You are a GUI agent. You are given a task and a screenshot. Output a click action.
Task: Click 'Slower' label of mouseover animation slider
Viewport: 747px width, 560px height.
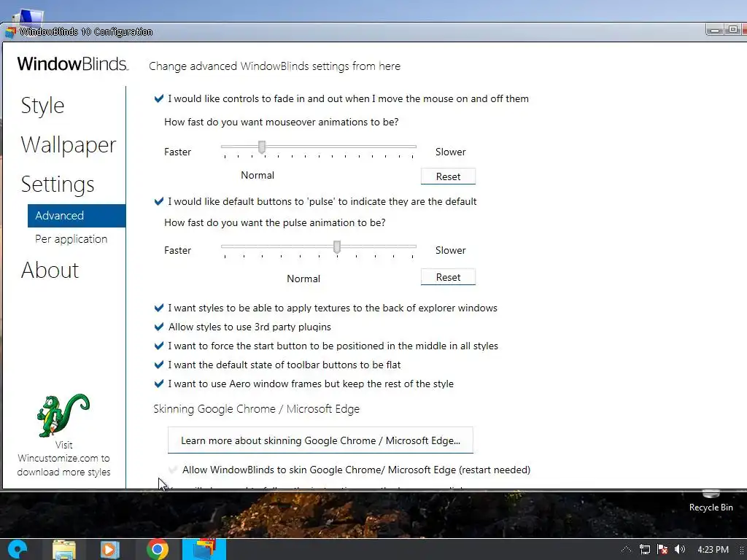[450, 152]
